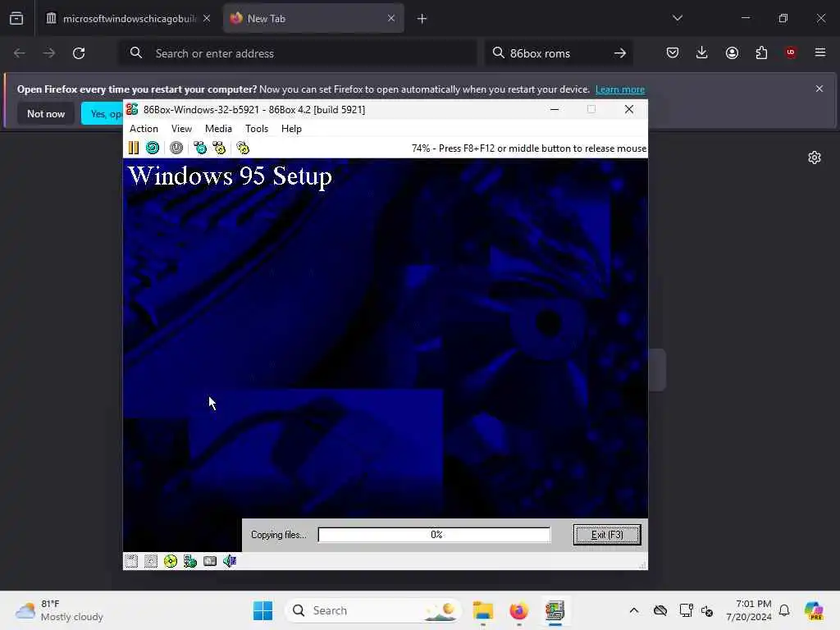Open New Tab personalize gear icon
Viewport: 840px width, 630px height.
[815, 157]
